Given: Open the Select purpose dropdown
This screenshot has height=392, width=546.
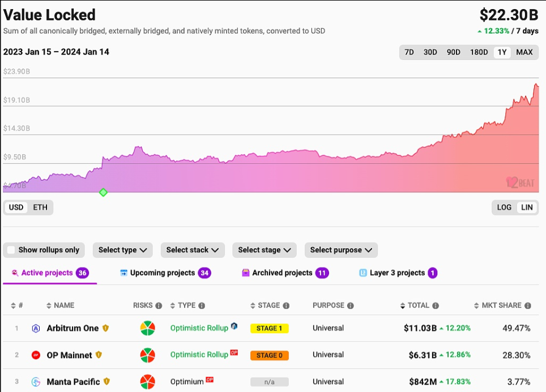Looking at the screenshot, I should click(x=341, y=250).
